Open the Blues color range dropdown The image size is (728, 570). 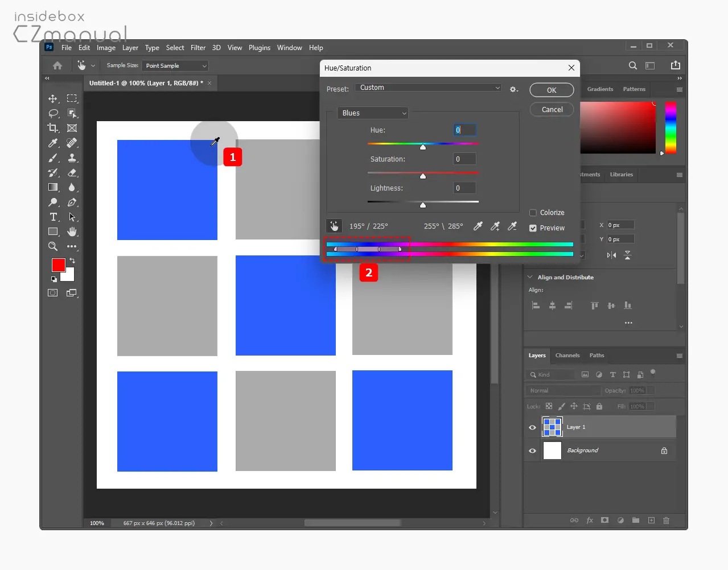click(373, 113)
